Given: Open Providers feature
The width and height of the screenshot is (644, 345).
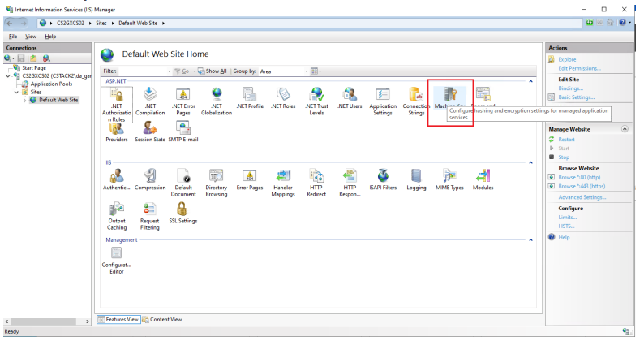Looking at the screenshot, I should (x=117, y=132).
